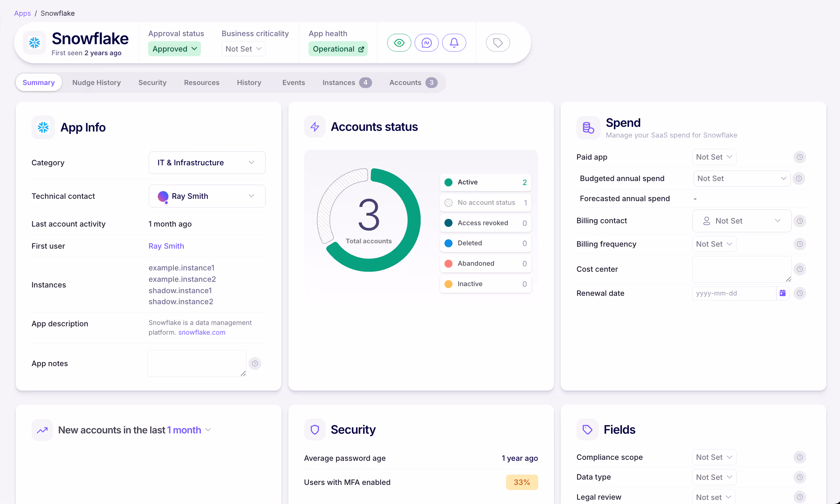Click the Renewal date yyyy-mm-dd field
This screenshot has width=840, height=504.
(734, 293)
